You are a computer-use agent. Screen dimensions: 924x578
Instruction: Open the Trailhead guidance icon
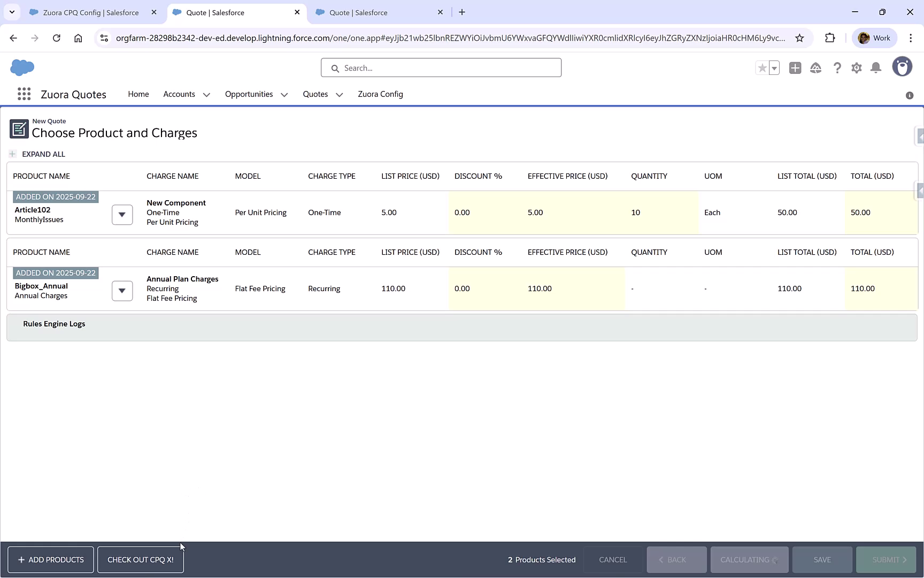pos(815,68)
